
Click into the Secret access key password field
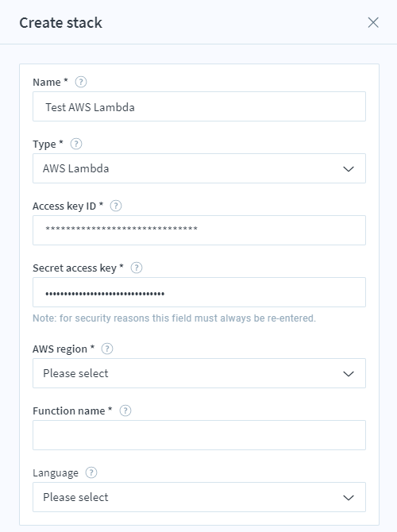199,292
